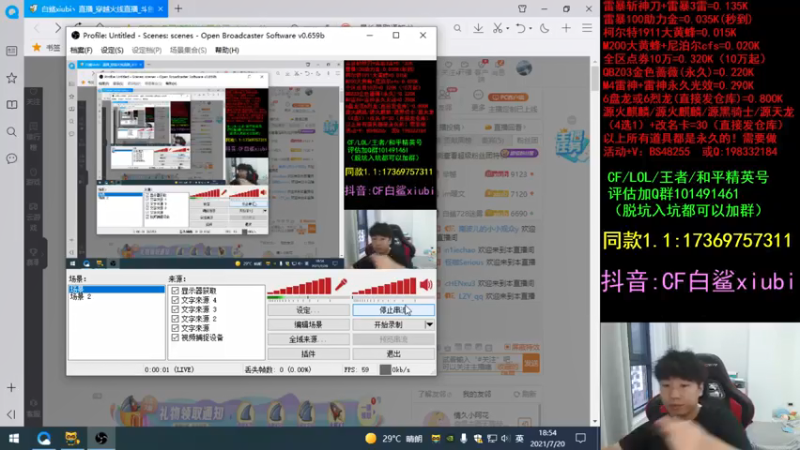Toggle the 显示器获取 source checkbox
This screenshot has height=450, width=800.
[x=176, y=290]
